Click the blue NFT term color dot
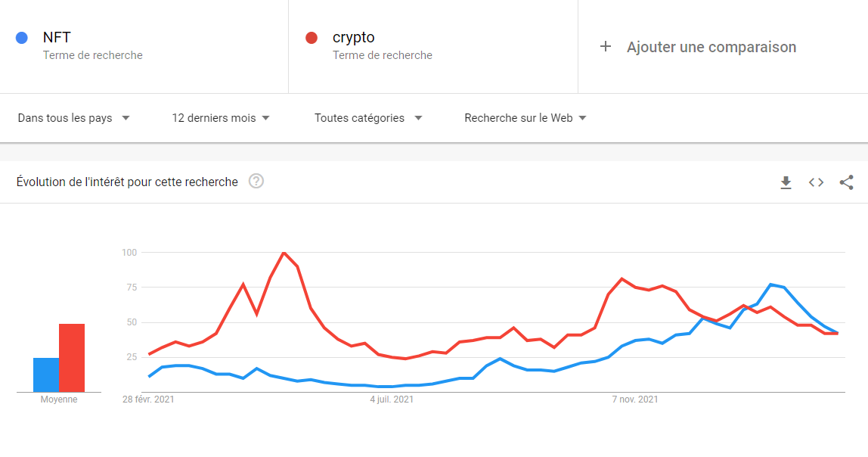Image resolution: width=868 pixels, height=457 pixels. click(x=20, y=38)
